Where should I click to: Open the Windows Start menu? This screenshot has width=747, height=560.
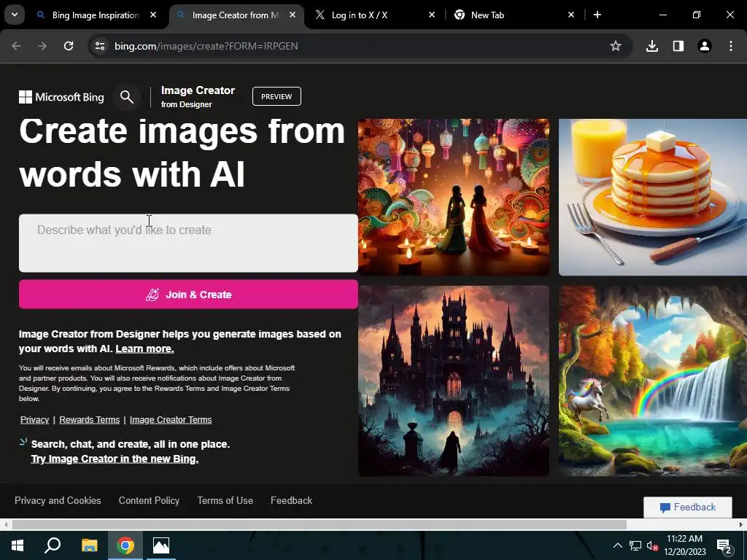[x=18, y=545]
